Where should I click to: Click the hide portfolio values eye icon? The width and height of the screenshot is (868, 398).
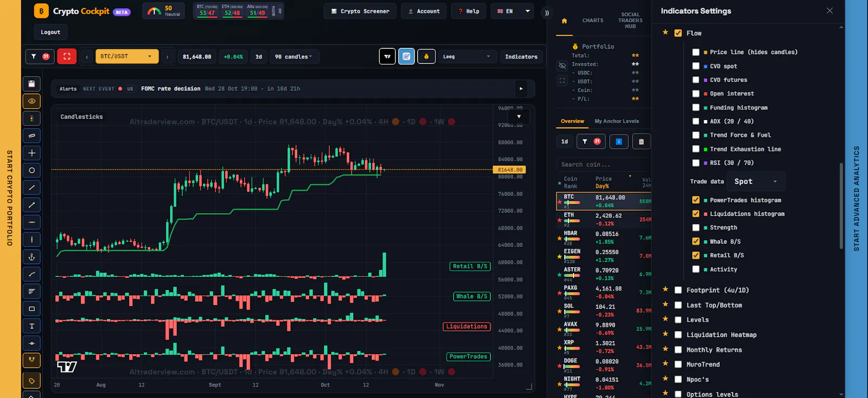coord(562,65)
